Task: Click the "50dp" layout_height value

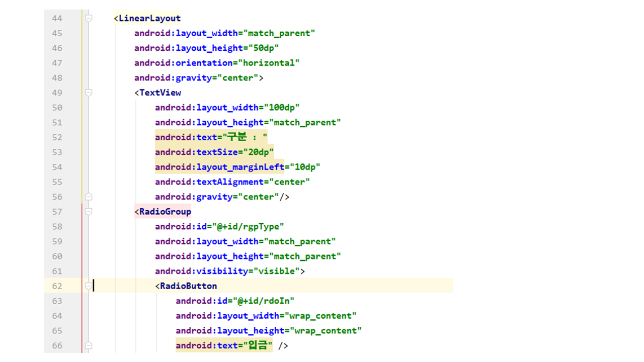Action: pos(263,48)
